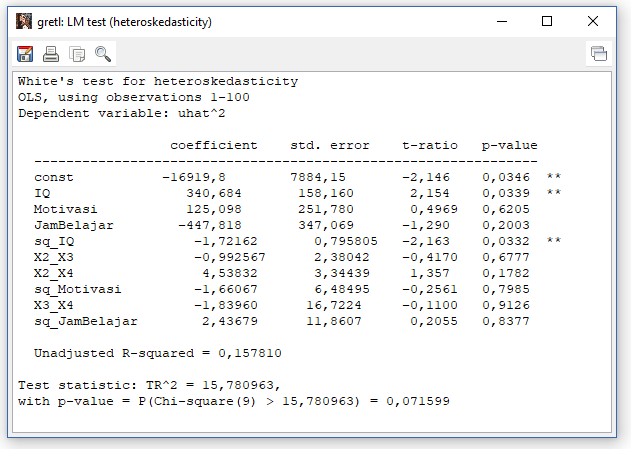Image resolution: width=631 pixels, height=449 pixels.
Task: Click the Motivasi coefficient row
Action: pyautogui.click(x=65, y=209)
